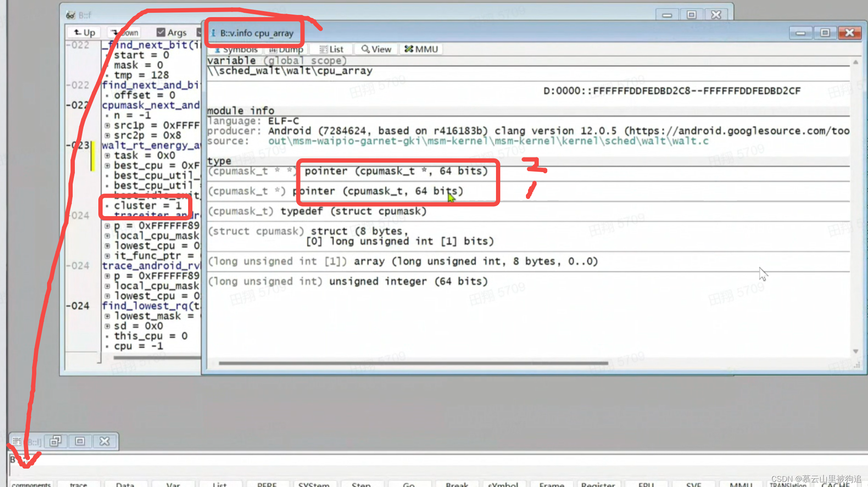Click the Down button in the frame window
Viewport: 868px width, 487px height.
click(x=124, y=32)
